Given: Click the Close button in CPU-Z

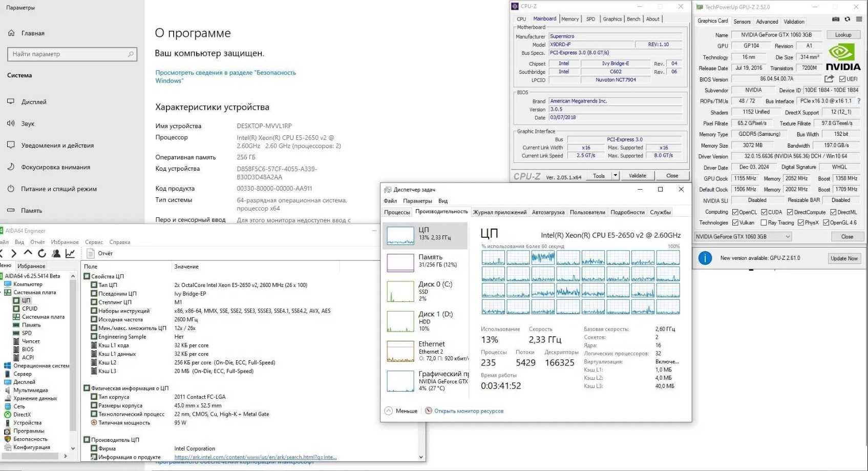Looking at the screenshot, I should point(672,176).
